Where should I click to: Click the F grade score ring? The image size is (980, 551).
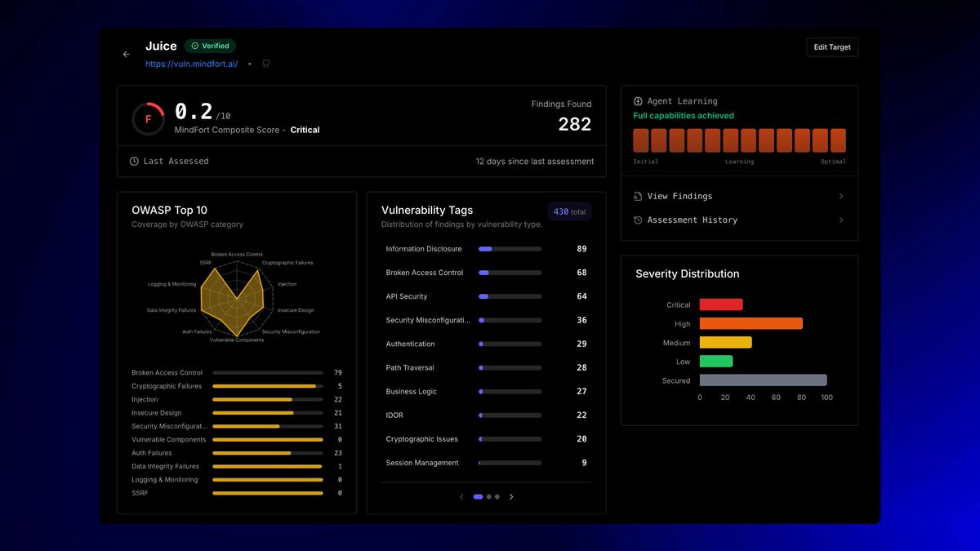click(149, 119)
